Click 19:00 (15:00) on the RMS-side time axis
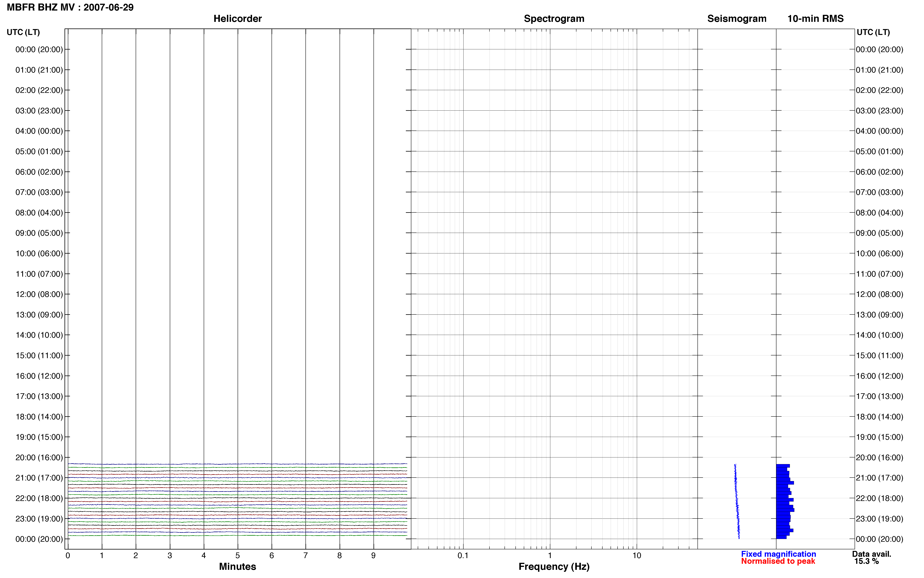The width and height of the screenshot is (924, 578). click(879, 437)
